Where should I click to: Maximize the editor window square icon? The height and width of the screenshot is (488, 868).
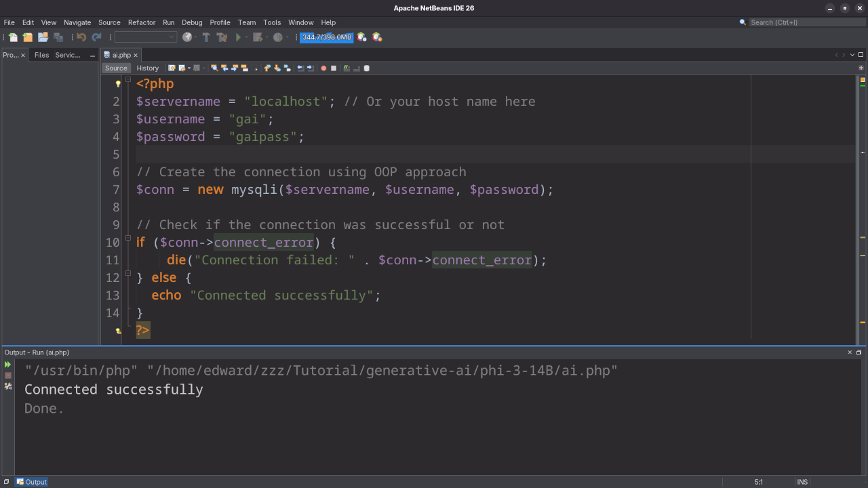861,55
